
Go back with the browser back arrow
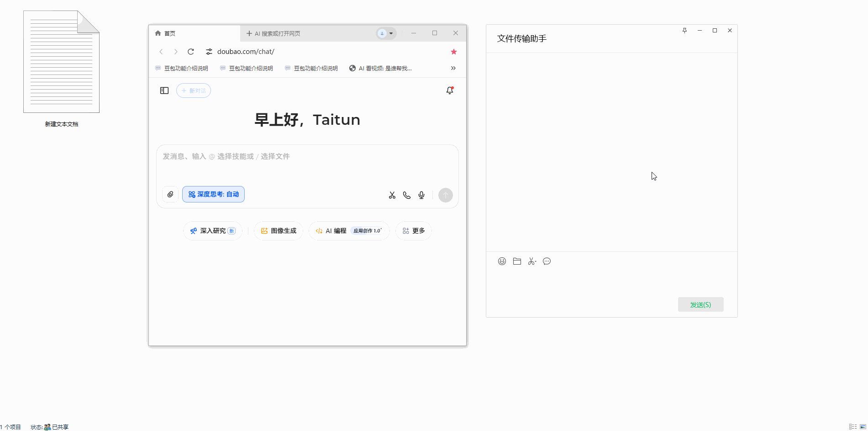(161, 52)
